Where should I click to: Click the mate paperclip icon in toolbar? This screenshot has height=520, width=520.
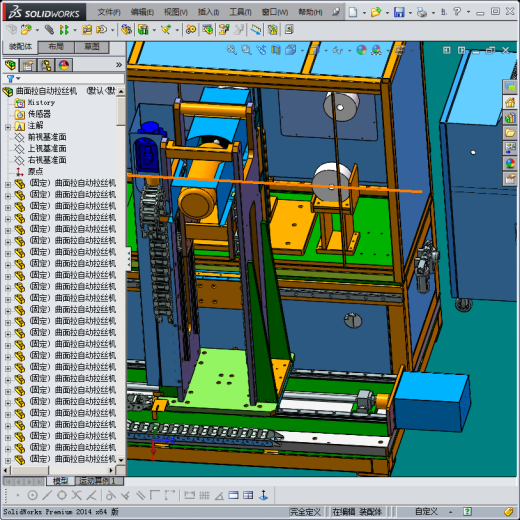[x=49, y=30]
